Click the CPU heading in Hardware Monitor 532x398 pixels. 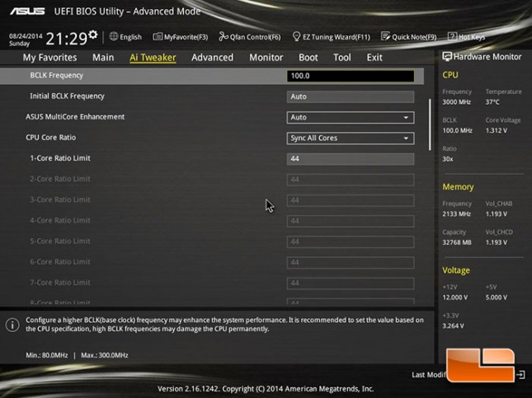point(450,75)
